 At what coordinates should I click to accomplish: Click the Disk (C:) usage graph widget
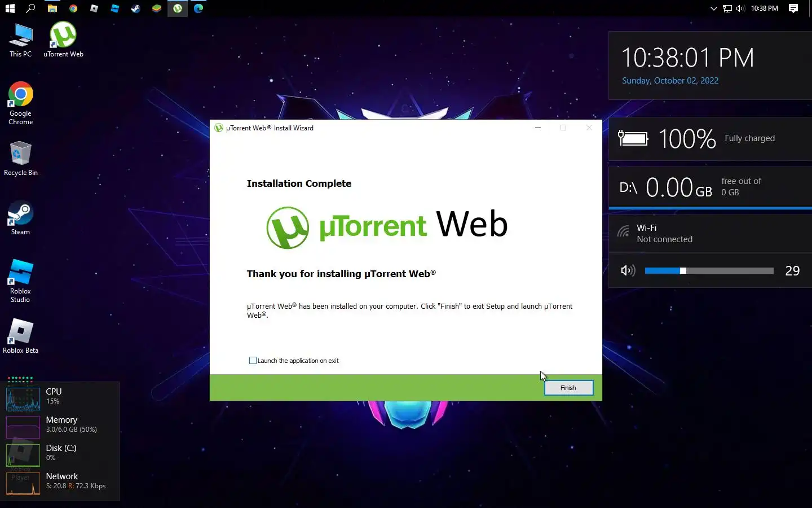(23, 454)
